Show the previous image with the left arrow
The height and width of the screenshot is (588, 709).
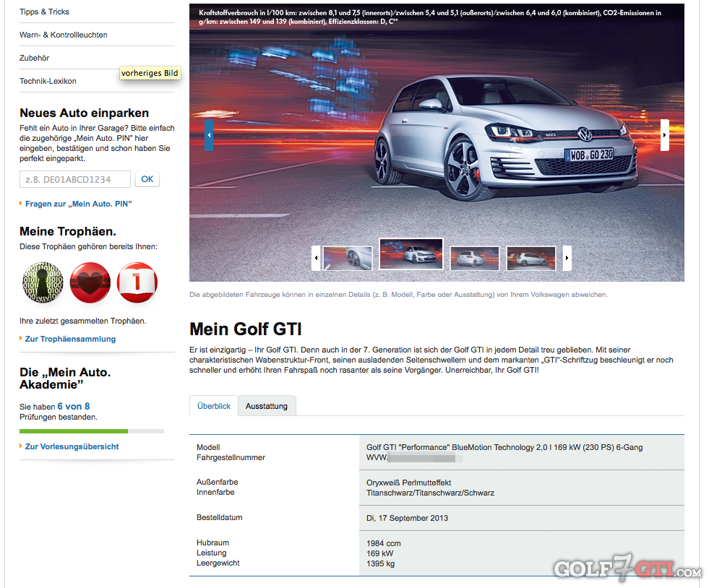208,134
